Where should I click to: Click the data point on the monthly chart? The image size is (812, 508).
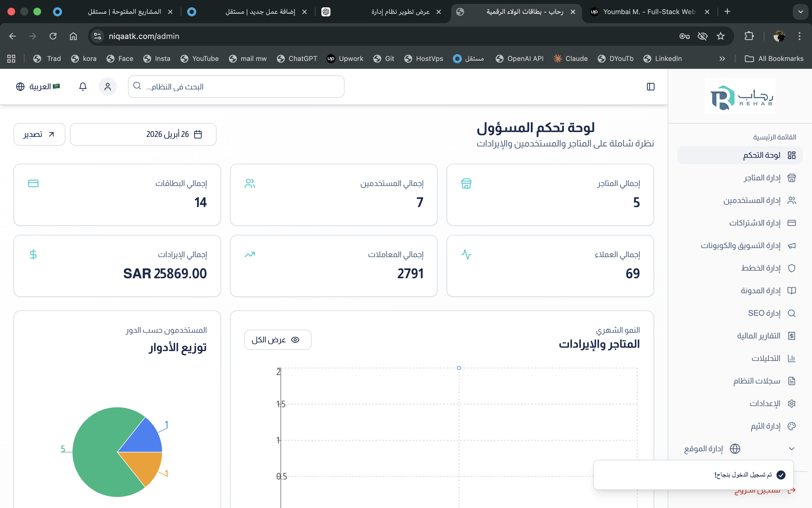[459, 368]
